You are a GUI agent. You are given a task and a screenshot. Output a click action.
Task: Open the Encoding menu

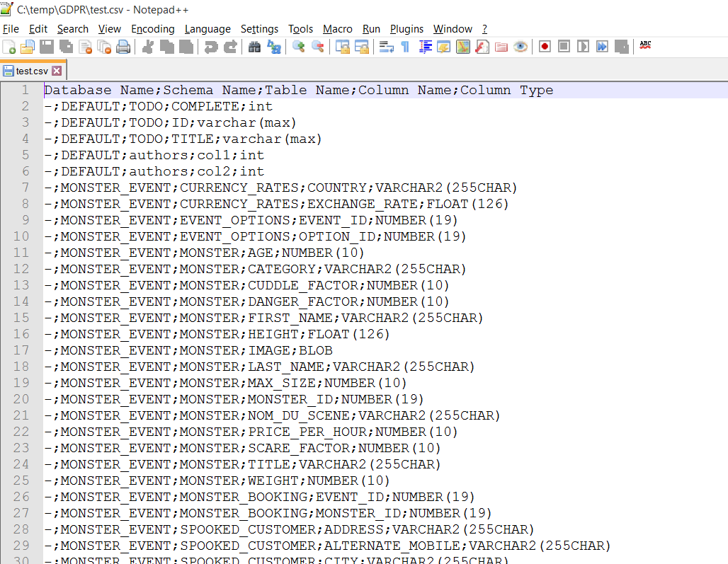[x=152, y=29]
